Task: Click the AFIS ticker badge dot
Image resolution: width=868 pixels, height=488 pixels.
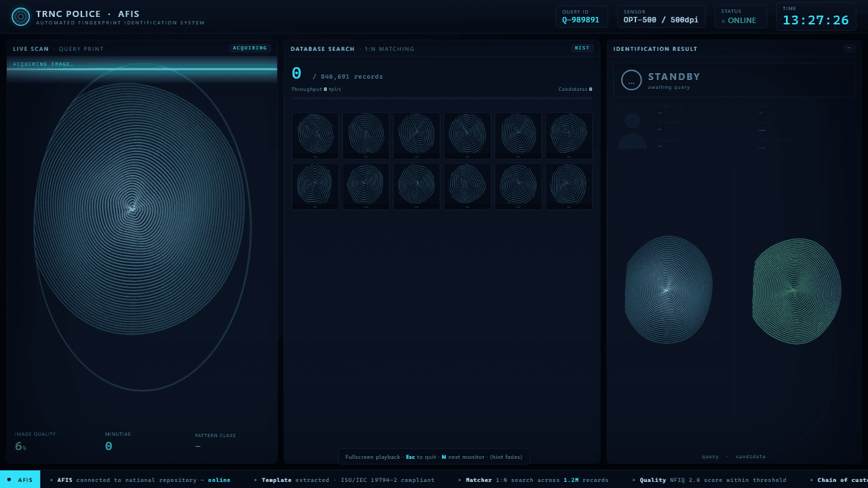Action: 9,479
